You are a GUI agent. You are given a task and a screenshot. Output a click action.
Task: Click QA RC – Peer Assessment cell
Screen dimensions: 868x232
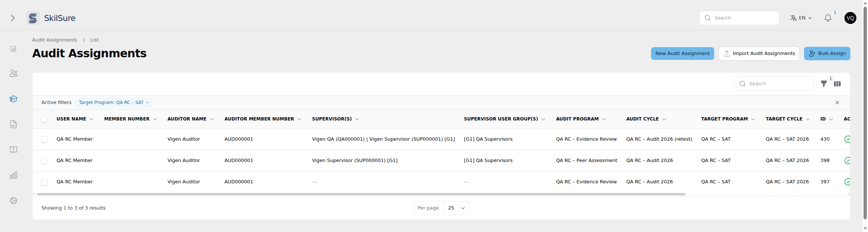(587, 161)
